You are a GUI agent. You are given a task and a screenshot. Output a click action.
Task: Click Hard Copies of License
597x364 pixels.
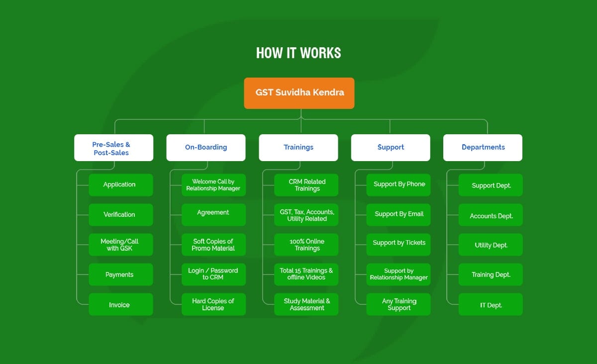[x=213, y=304]
